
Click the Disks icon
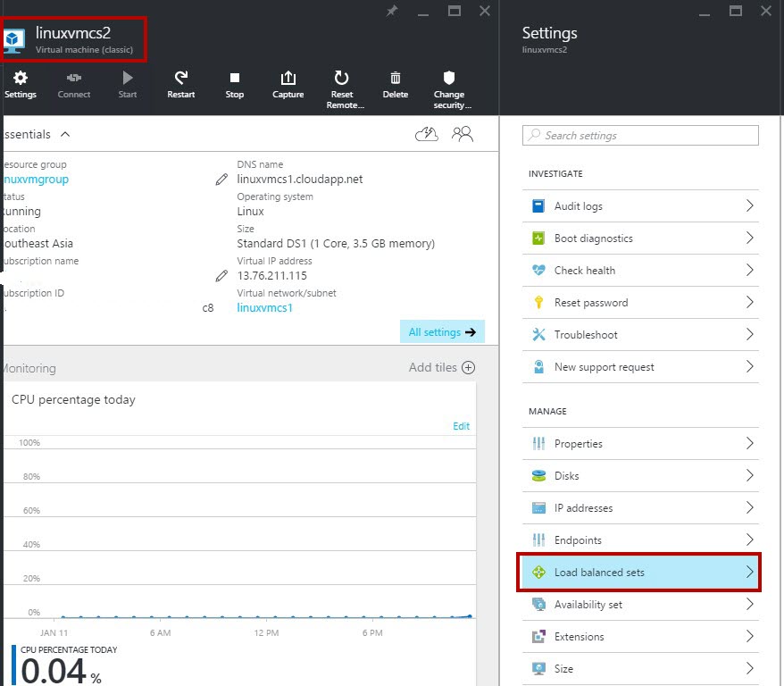coord(538,475)
